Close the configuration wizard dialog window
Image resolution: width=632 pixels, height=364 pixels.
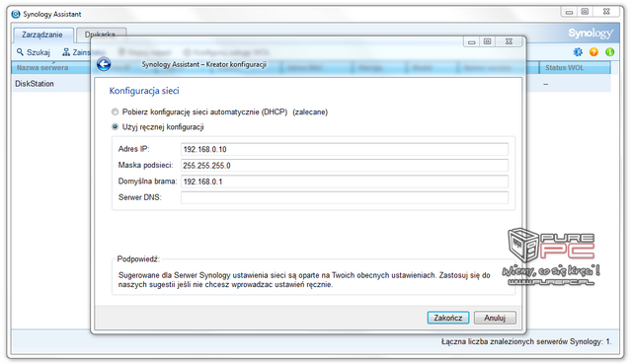click(x=510, y=41)
